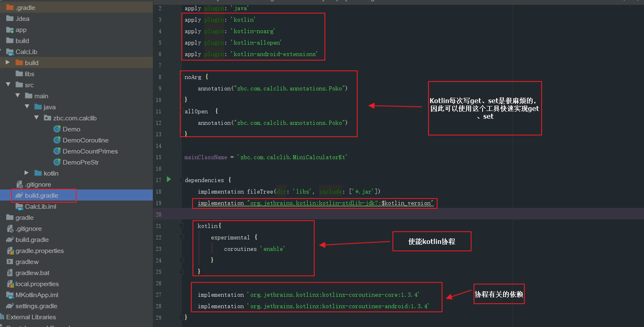This screenshot has width=644, height=327.
Task: Select the app module folder icon
Action: (x=10, y=29)
